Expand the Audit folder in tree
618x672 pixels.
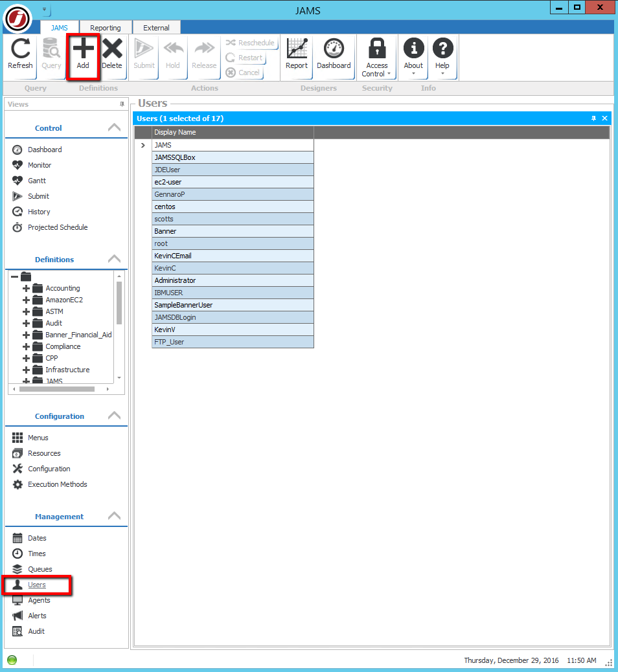tap(26, 322)
